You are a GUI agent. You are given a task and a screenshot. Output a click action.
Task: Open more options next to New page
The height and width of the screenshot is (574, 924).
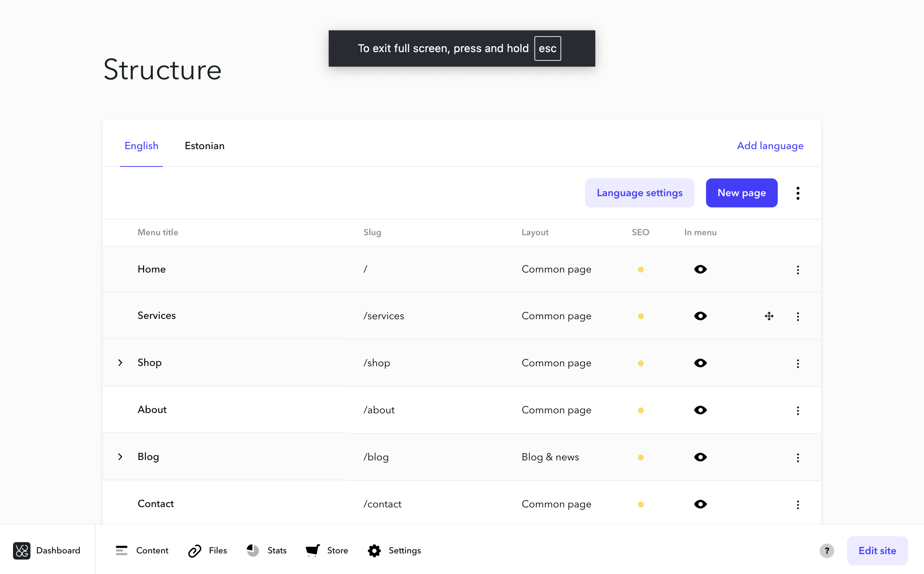pos(798,193)
